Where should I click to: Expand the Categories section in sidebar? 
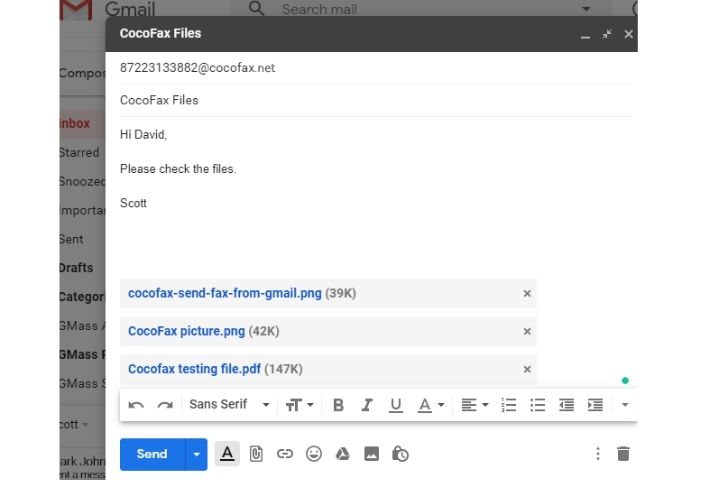83,297
